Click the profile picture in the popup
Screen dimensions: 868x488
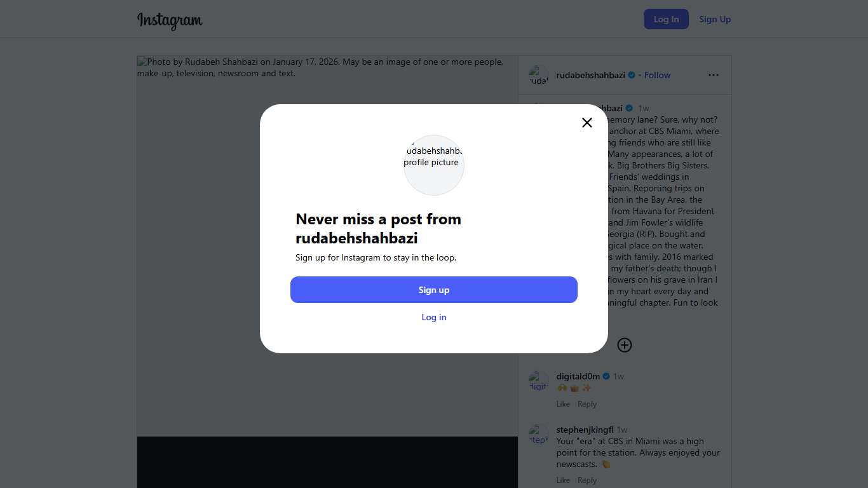coord(434,165)
